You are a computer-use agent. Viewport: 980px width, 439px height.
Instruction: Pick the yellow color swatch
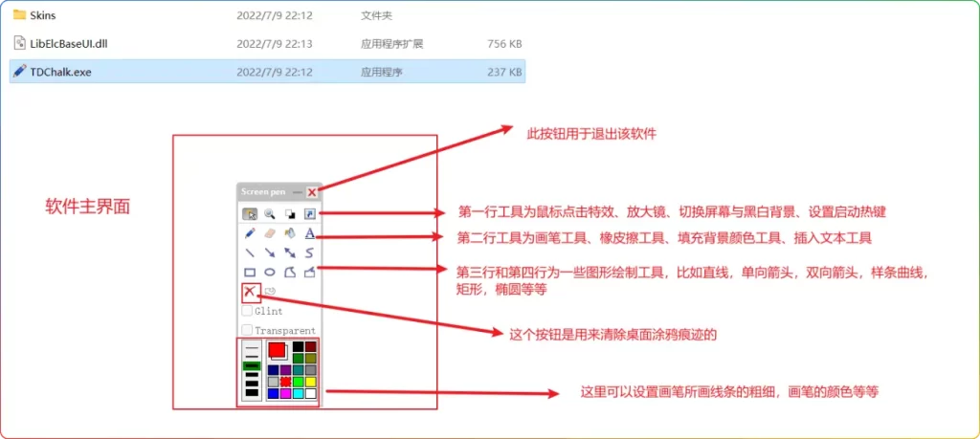coord(311,382)
